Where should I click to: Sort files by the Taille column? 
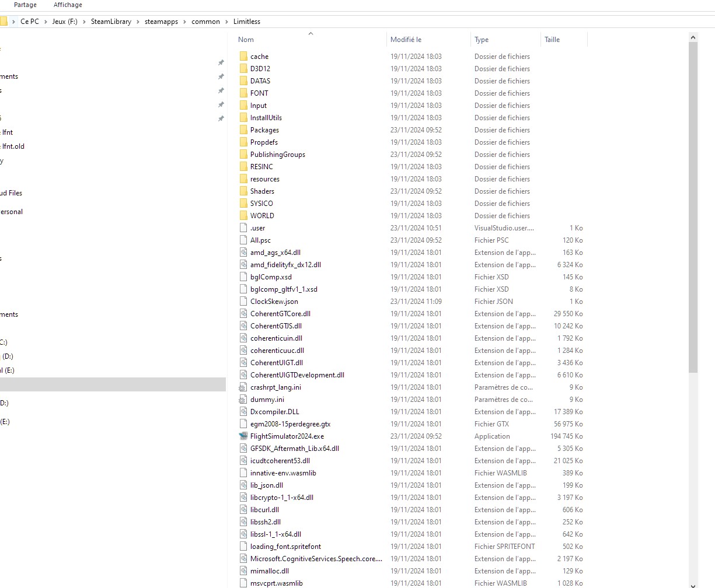pyautogui.click(x=552, y=40)
